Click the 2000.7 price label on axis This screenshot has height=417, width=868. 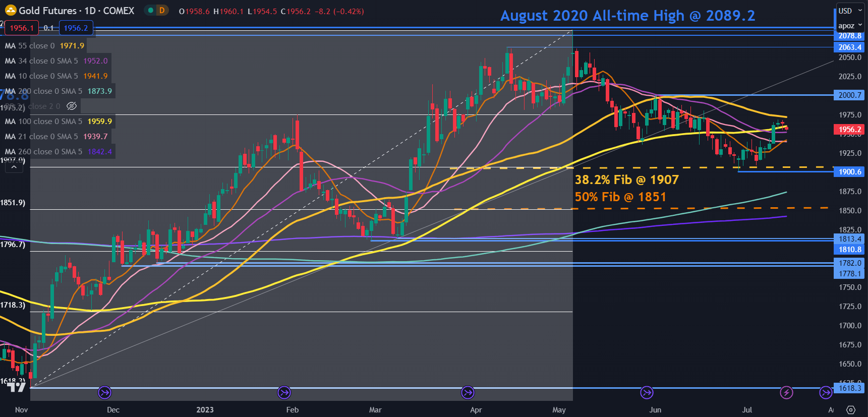[850, 95]
